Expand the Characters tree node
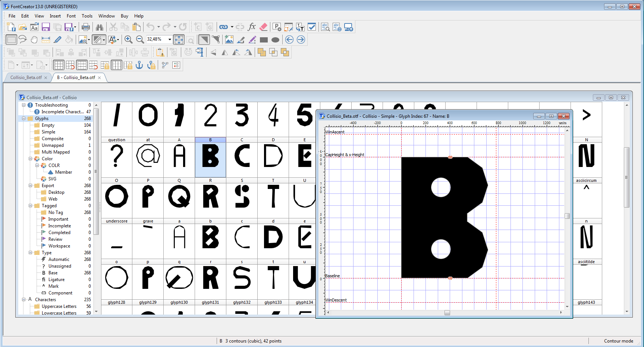The height and width of the screenshot is (347, 644). 24,300
